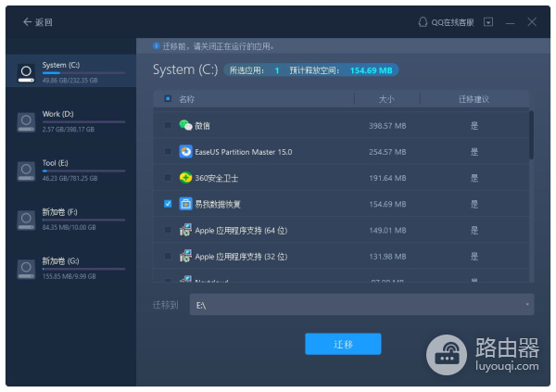The height and width of the screenshot is (392, 556).
Task: Click the Work (D:) usage bar
Action: pos(83,122)
